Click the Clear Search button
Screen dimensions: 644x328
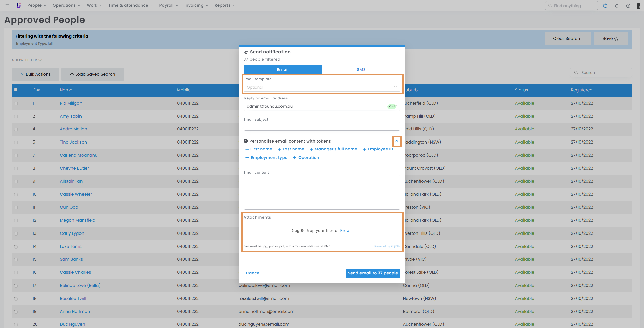(x=566, y=39)
